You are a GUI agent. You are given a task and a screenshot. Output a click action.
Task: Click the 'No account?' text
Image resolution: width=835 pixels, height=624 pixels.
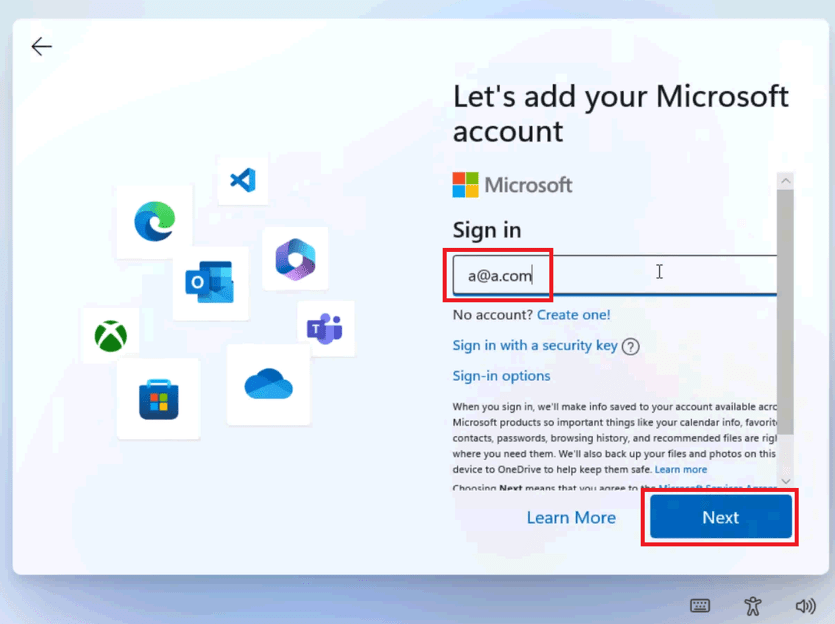493,315
